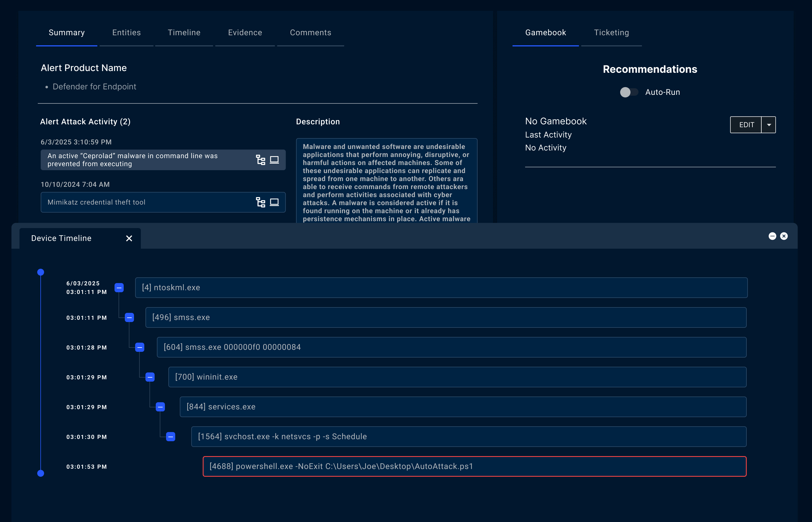Viewport: 812px width, 522px height.
Task: Open process tree icon for Mimikatz alert
Action: [260, 202]
